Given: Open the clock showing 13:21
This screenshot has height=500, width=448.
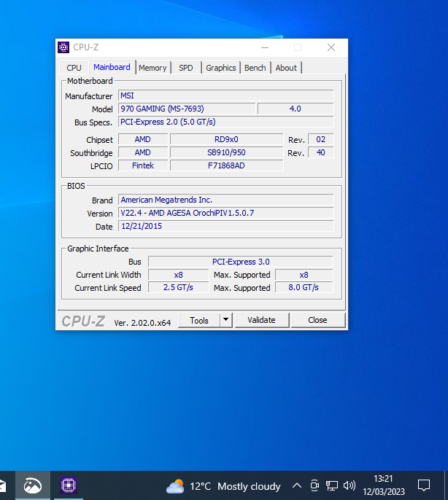Looking at the screenshot, I should point(383,485).
